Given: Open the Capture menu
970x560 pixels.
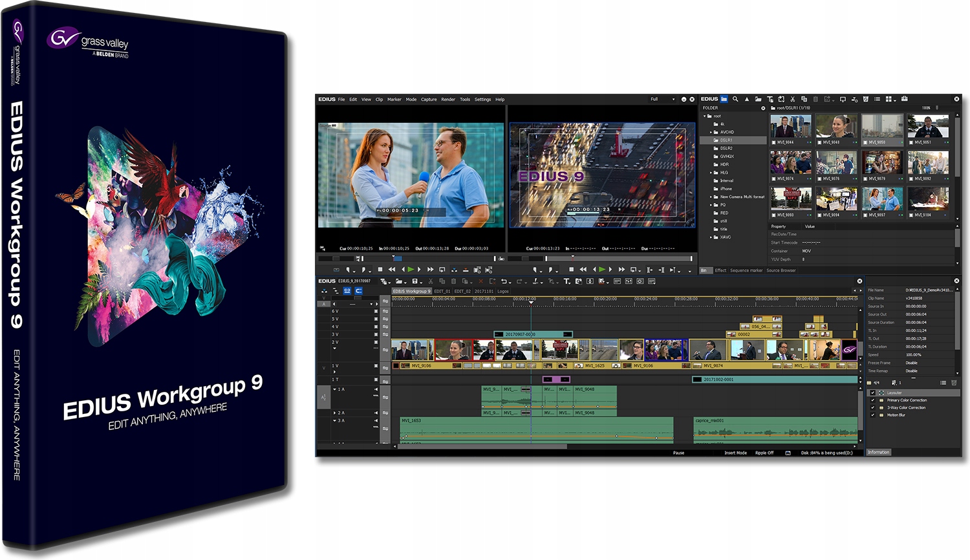Looking at the screenshot, I should [x=429, y=100].
